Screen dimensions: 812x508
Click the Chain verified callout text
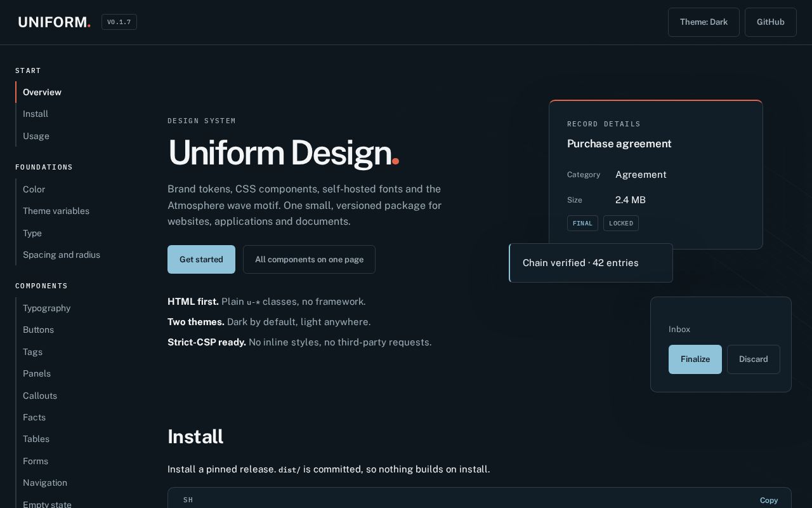[580, 263]
